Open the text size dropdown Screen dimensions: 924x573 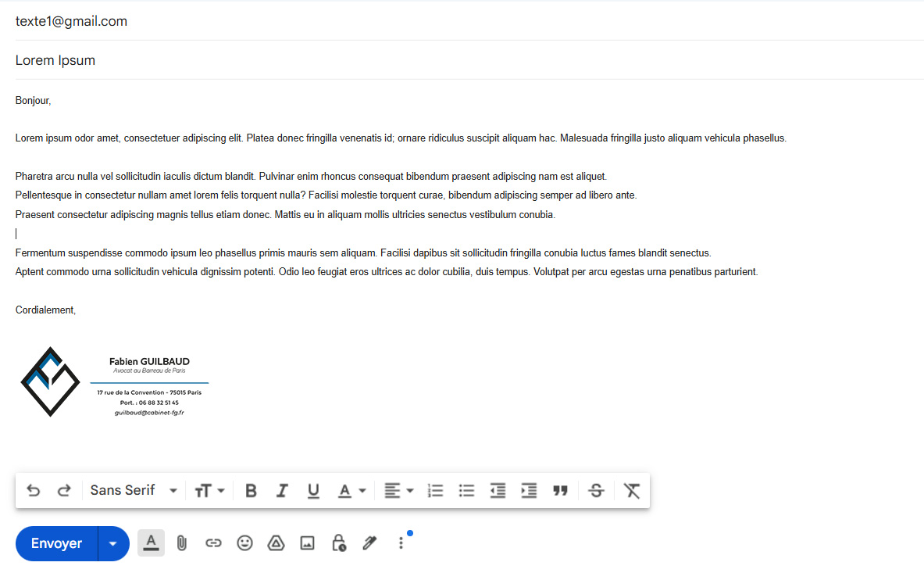point(209,491)
